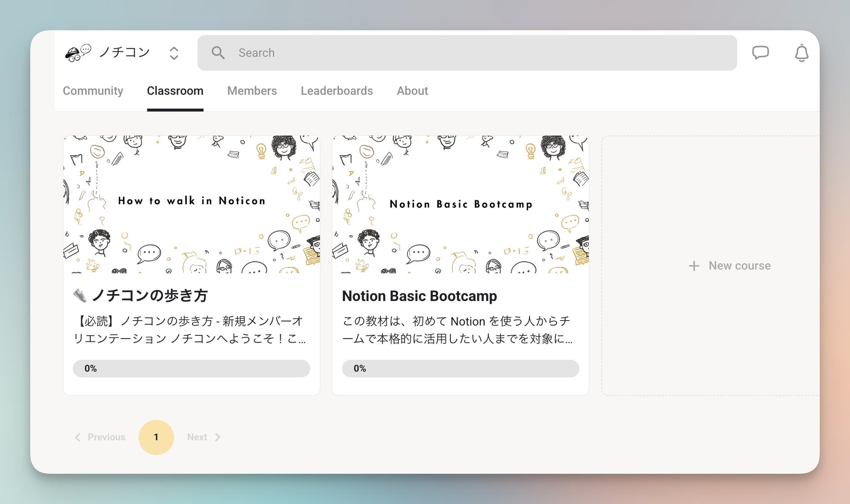This screenshot has width=850, height=504.
Task: Switch to the Community tab
Action: pyautogui.click(x=93, y=91)
